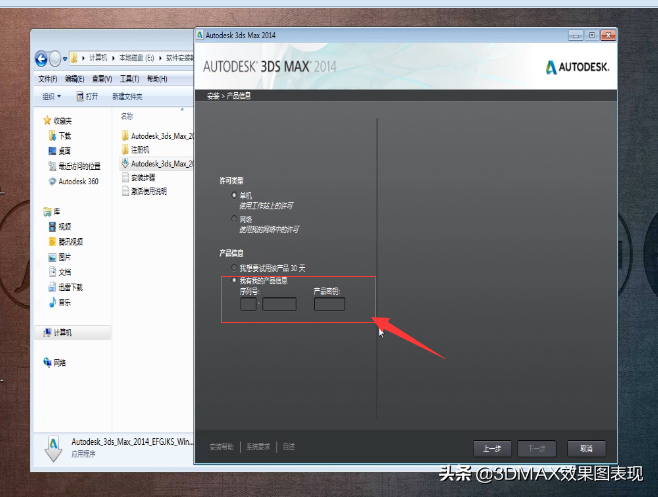Click 新建文件夹 in the Explorer toolbar
This screenshot has width=658, height=497.
[x=127, y=97]
